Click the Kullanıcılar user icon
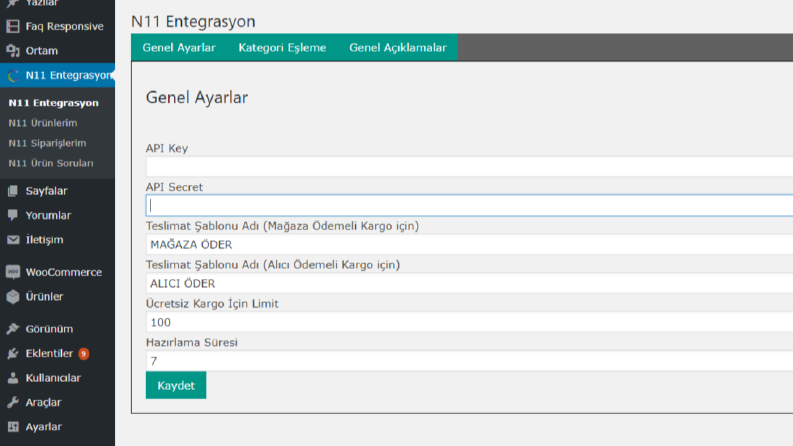The image size is (793, 446). click(13, 378)
